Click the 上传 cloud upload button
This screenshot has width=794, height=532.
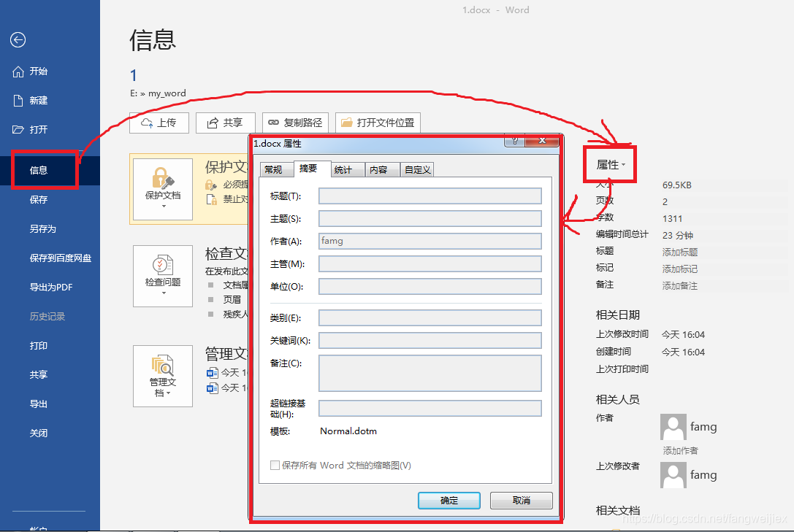tap(159, 123)
